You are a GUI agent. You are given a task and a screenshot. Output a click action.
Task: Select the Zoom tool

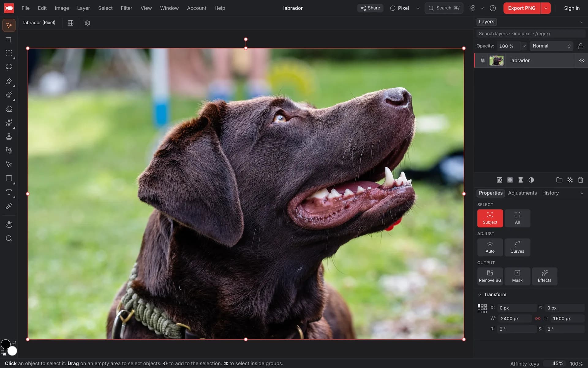9,238
